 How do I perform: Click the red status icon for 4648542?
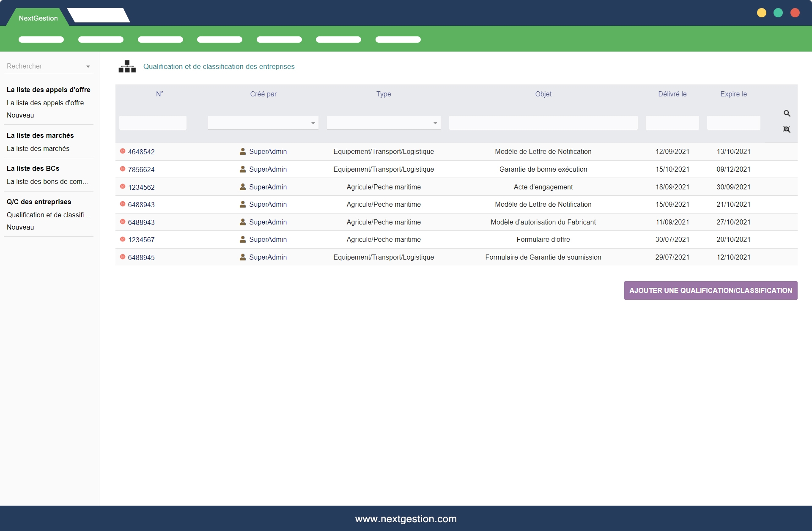[123, 151]
